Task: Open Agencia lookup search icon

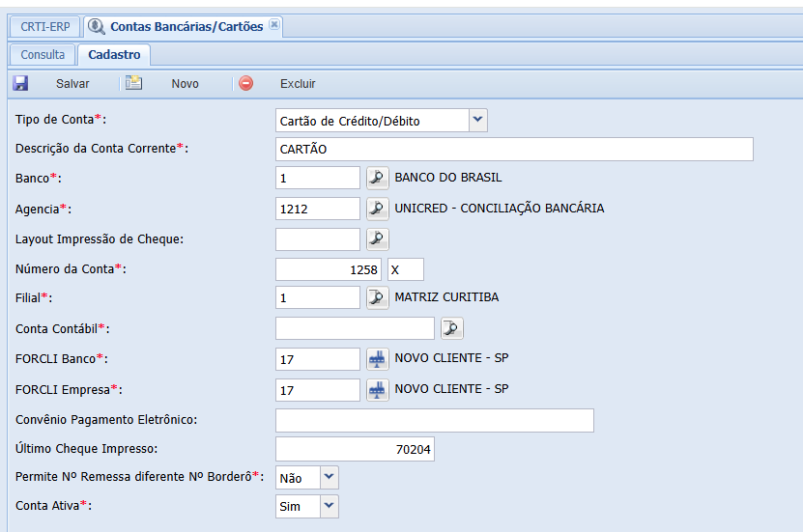Action: click(378, 209)
